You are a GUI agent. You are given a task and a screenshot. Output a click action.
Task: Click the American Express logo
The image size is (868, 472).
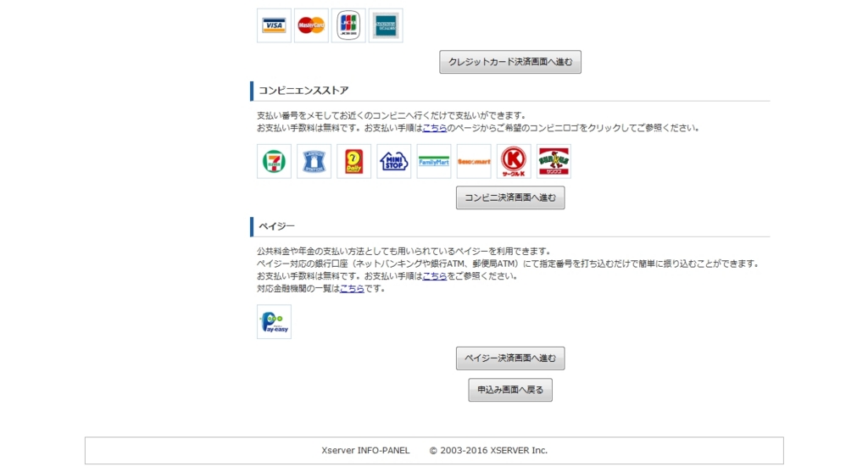386,25
